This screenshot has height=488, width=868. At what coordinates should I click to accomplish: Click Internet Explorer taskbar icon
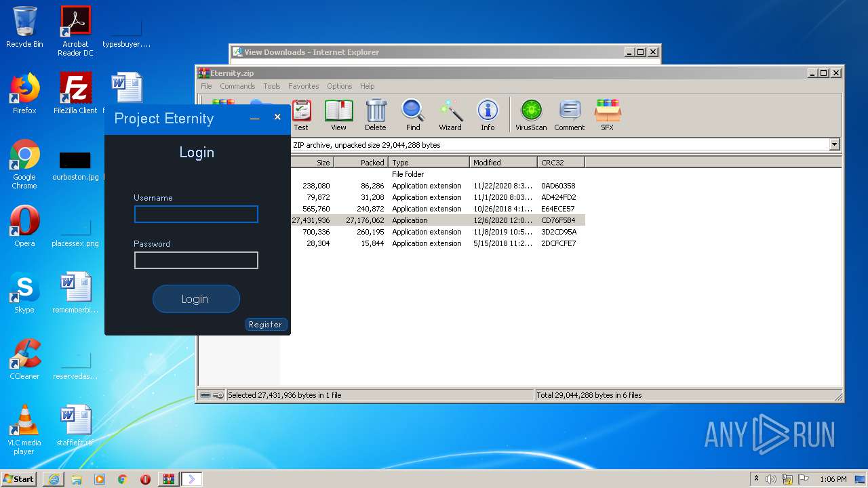54,479
